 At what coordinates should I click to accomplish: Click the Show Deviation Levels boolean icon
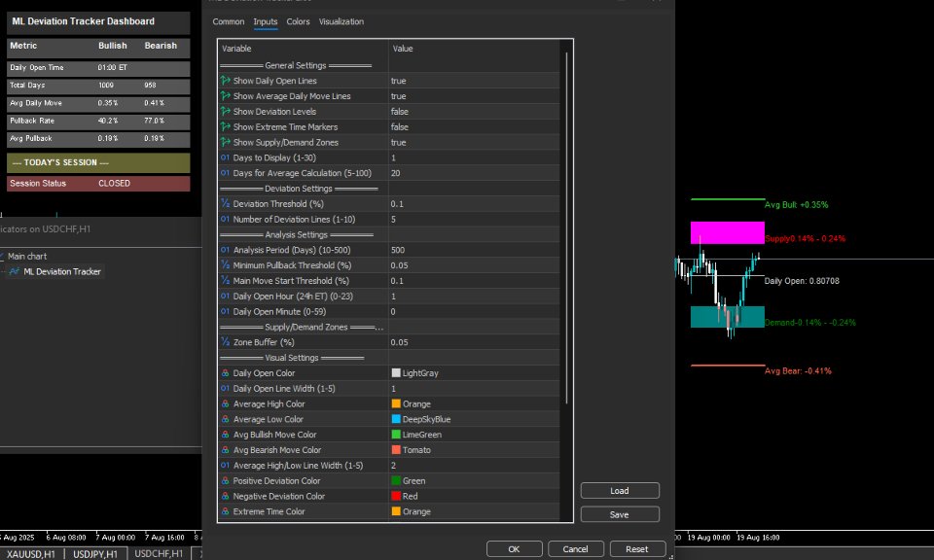[x=225, y=111]
